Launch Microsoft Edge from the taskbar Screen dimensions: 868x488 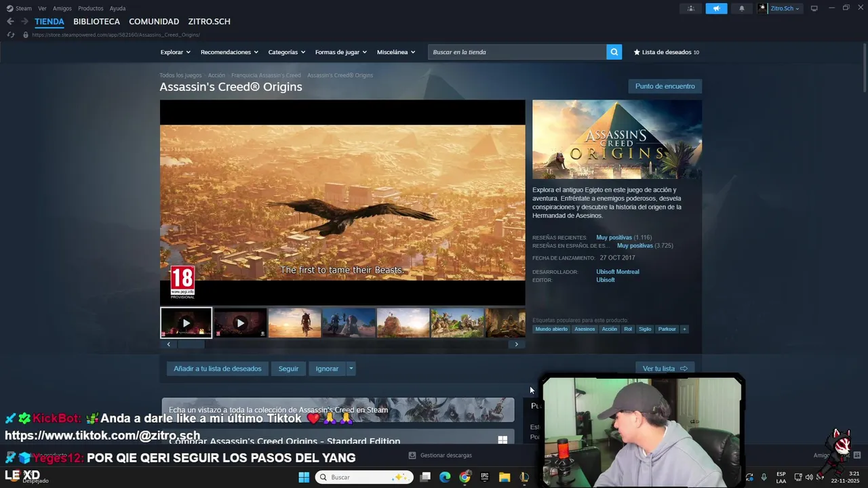point(445,477)
